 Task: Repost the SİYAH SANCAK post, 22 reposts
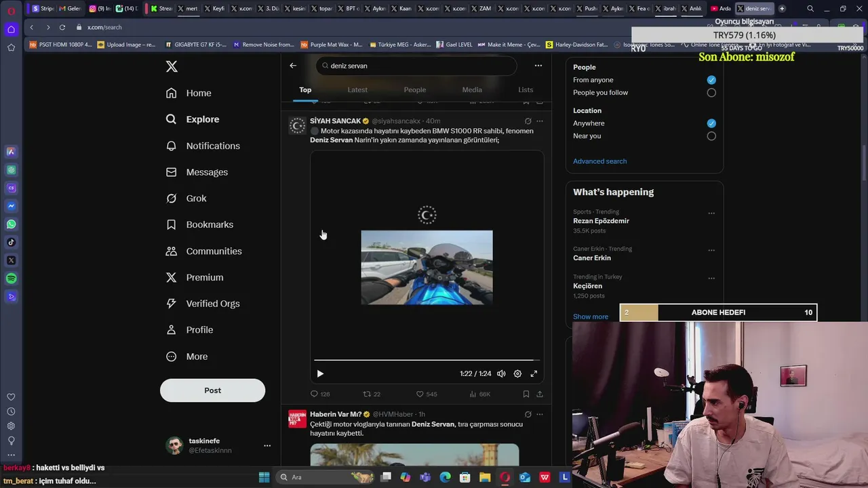[x=372, y=394]
